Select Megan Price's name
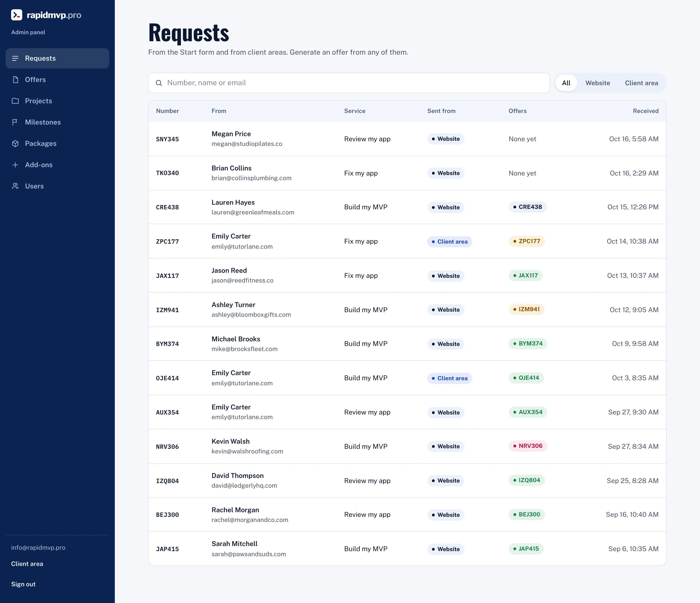The width and height of the screenshot is (700, 603). point(231,134)
